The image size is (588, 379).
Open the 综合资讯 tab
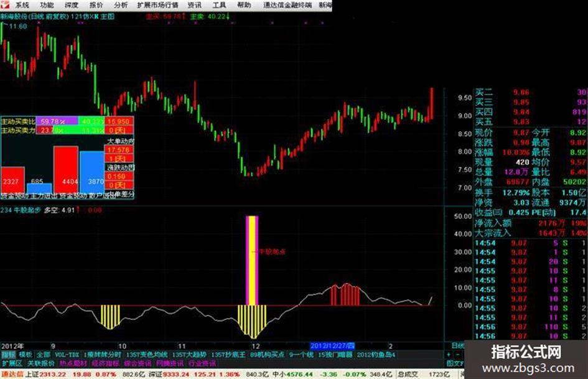pyautogui.click(x=138, y=363)
